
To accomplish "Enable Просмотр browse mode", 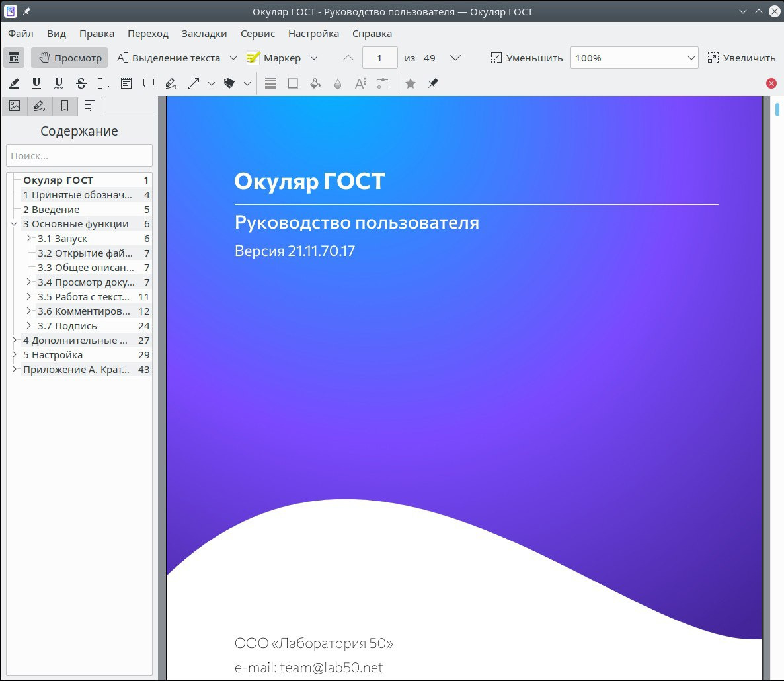I will [x=70, y=58].
